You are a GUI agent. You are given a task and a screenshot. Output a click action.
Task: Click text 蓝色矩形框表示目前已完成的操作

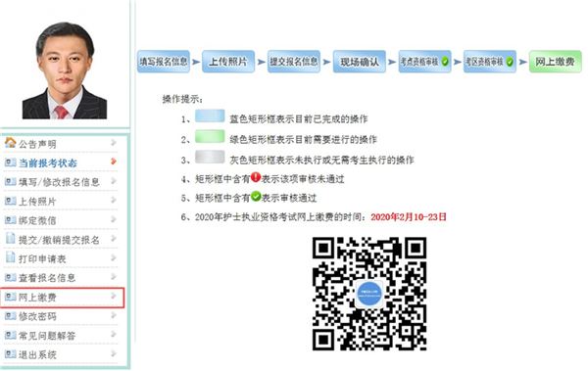coord(299,119)
